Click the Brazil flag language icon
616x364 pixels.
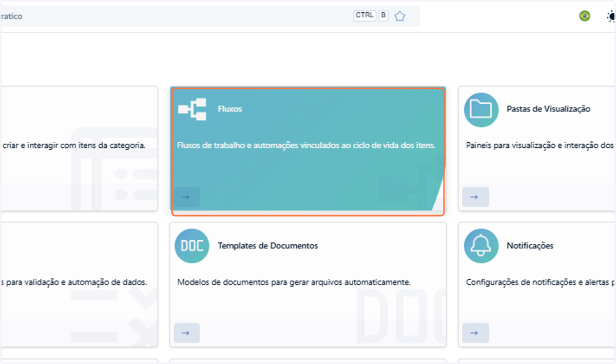[584, 16]
